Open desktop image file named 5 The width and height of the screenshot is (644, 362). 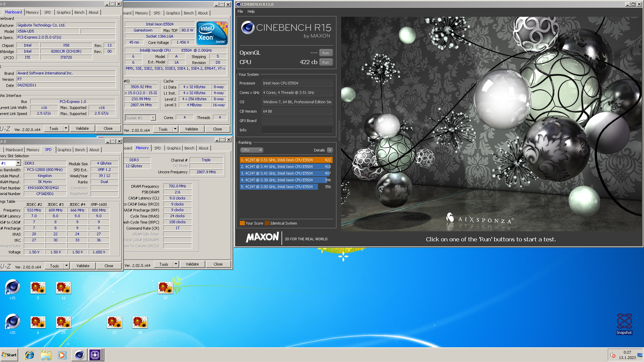point(38,290)
